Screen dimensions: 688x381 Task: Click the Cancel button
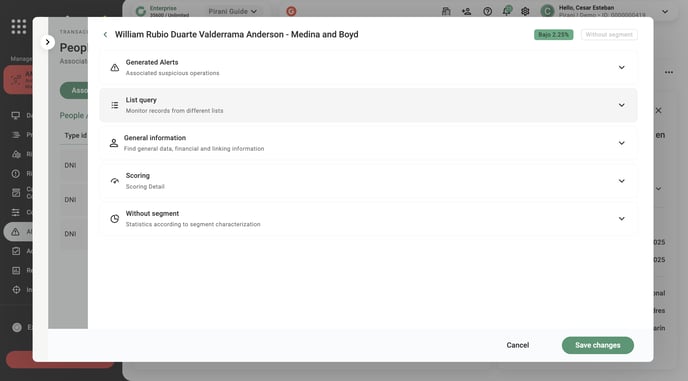[518, 345]
